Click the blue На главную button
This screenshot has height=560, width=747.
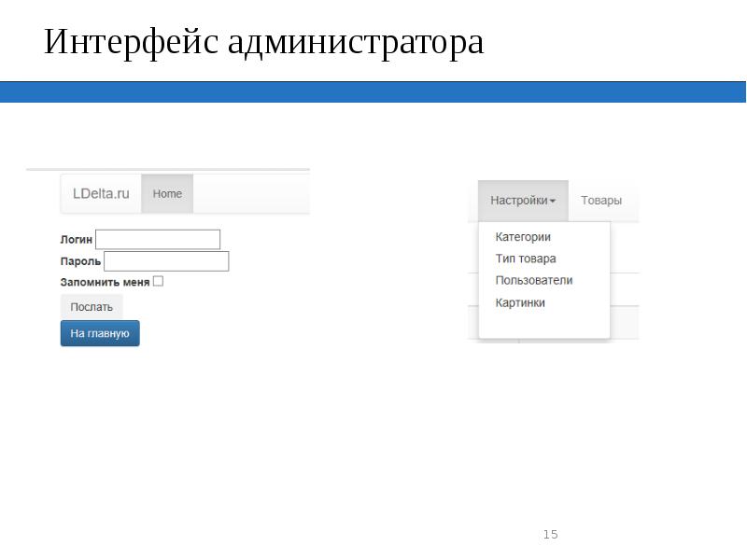[x=100, y=333]
